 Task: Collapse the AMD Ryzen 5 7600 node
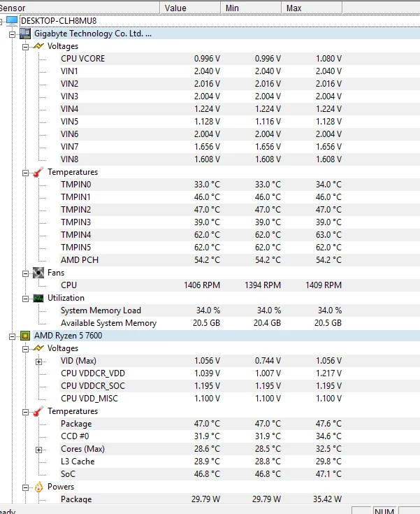[x=12, y=336]
